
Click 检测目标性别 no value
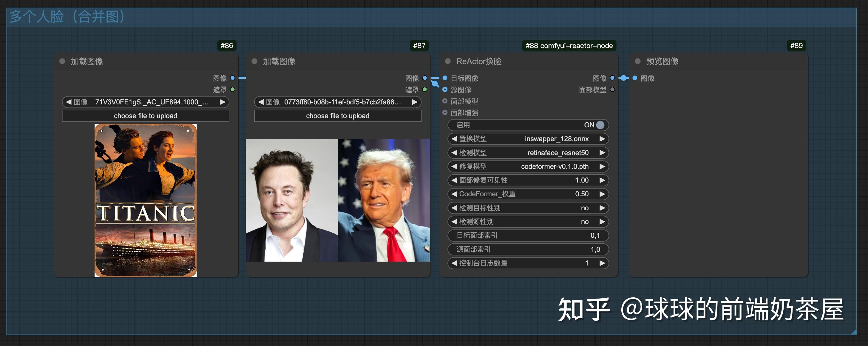(585, 208)
